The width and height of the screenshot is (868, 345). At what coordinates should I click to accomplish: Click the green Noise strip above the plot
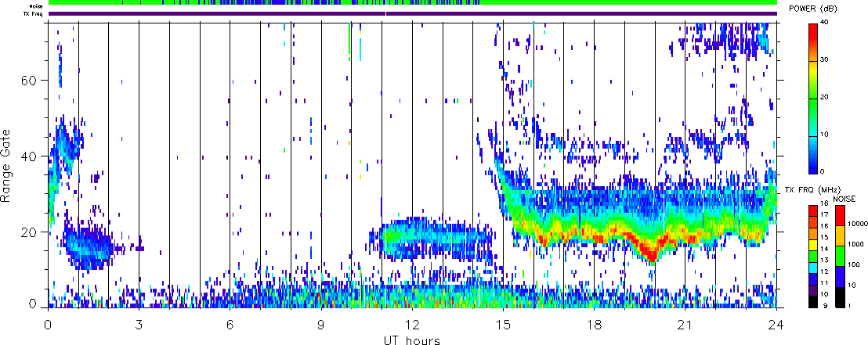tap(413, 3)
